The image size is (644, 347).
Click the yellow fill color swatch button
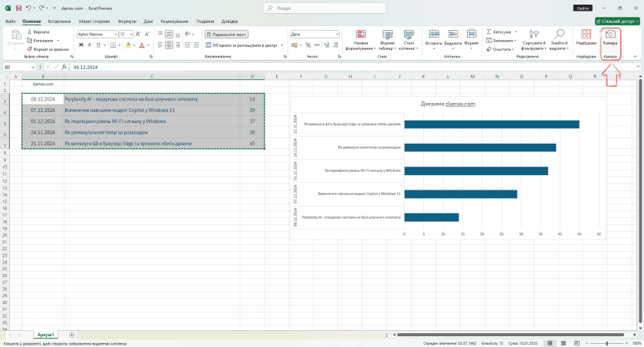tap(128, 45)
